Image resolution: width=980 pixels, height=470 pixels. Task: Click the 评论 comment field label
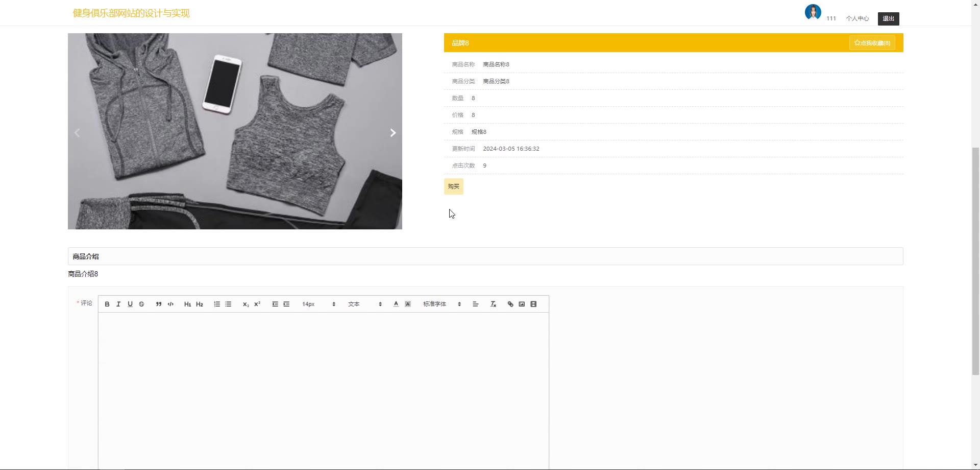click(x=87, y=303)
